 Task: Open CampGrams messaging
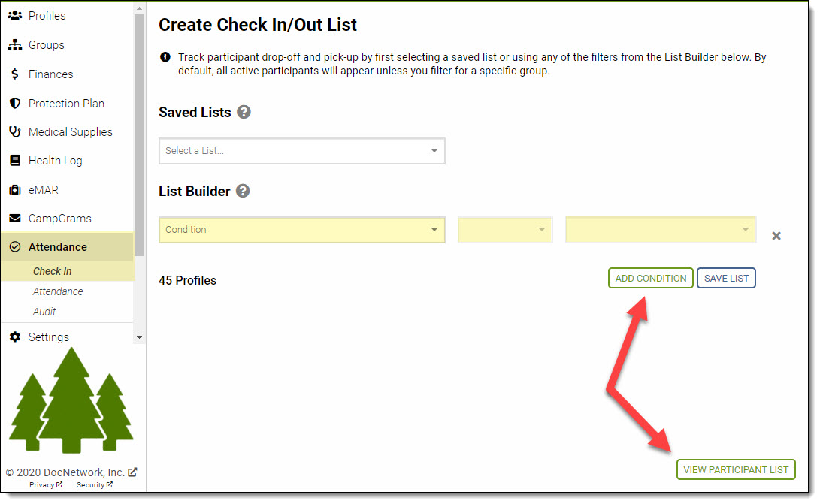point(59,218)
